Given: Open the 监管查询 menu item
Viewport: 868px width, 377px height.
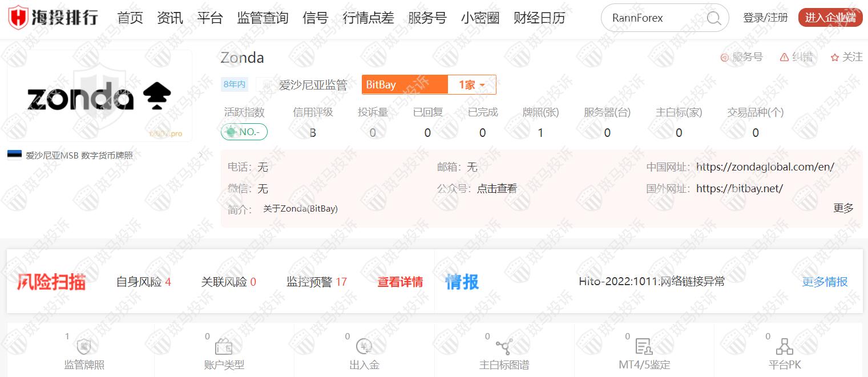Looking at the screenshot, I should point(263,18).
